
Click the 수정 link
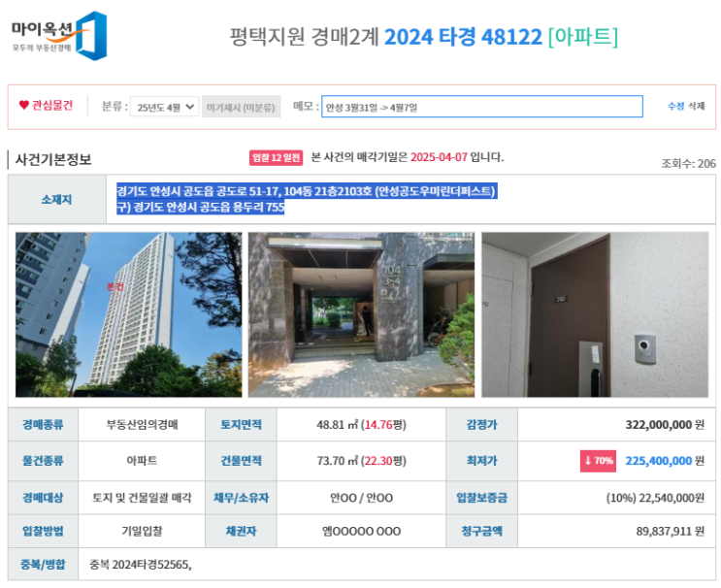[675, 106]
